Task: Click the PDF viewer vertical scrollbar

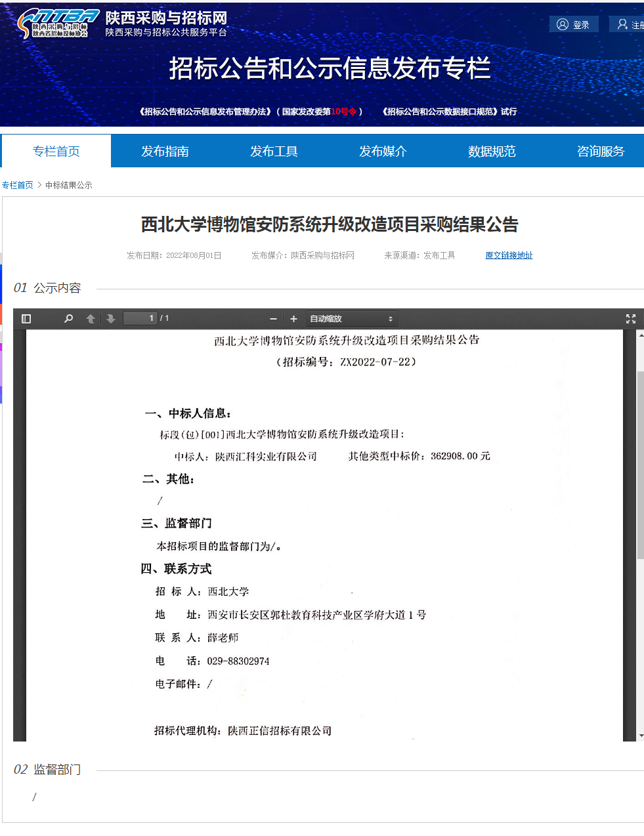Action: [640, 465]
